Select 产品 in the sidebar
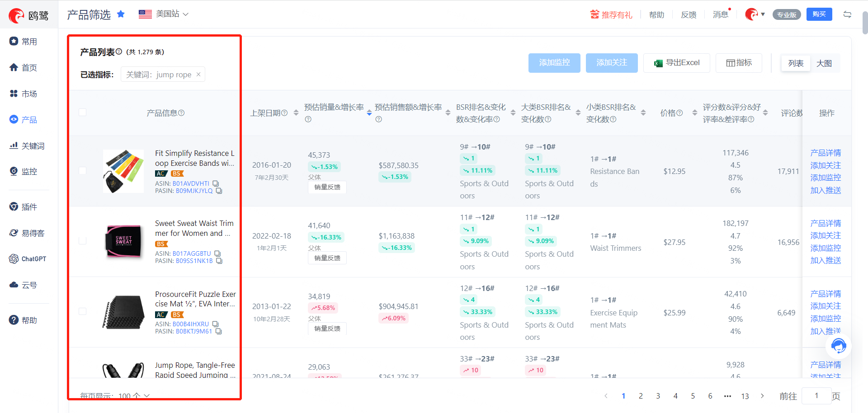The image size is (868, 413). (24, 120)
